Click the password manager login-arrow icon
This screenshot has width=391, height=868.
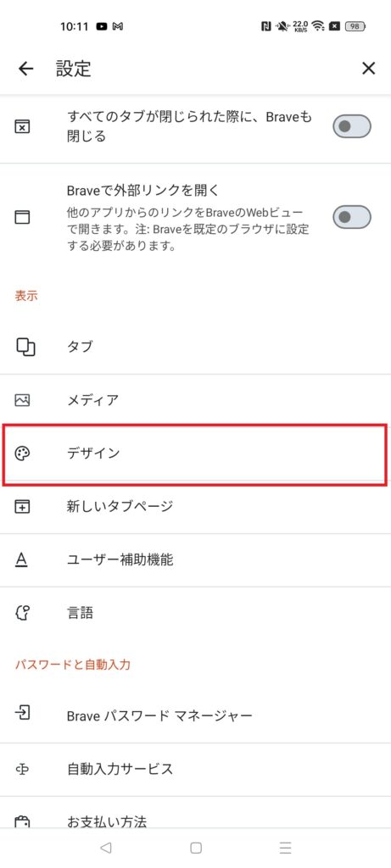point(22,713)
